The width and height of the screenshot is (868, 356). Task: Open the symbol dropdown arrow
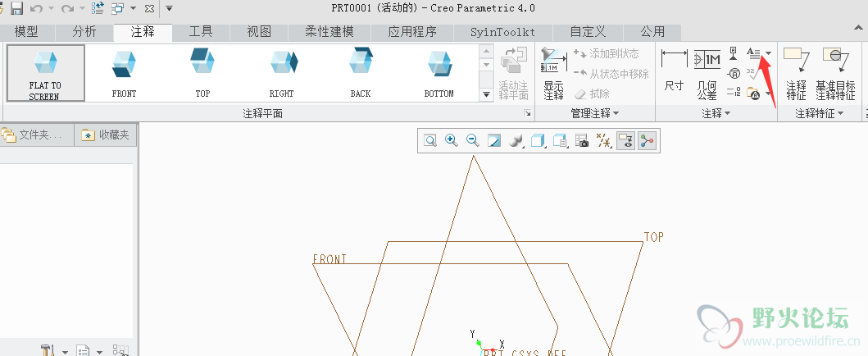pyautogui.click(x=768, y=94)
